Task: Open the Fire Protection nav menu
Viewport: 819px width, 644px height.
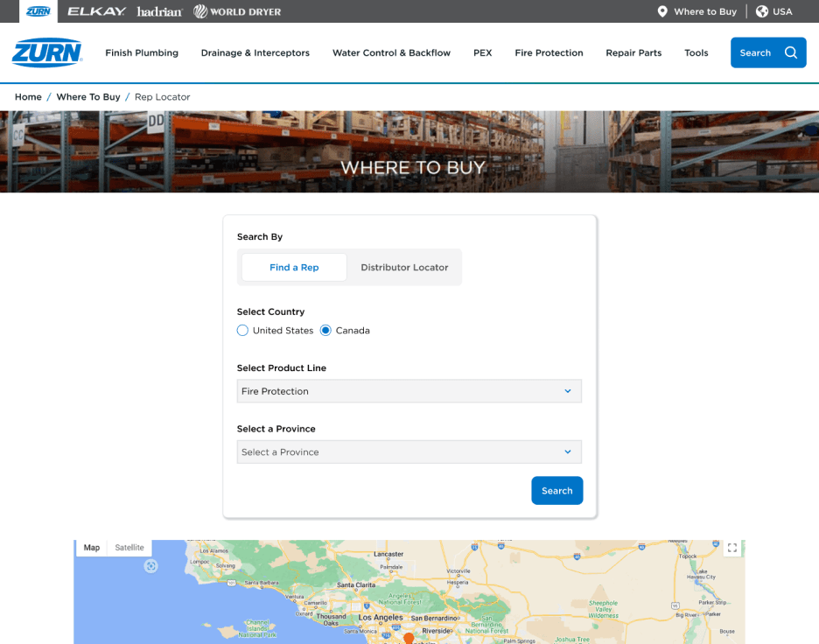Action: [x=549, y=52]
